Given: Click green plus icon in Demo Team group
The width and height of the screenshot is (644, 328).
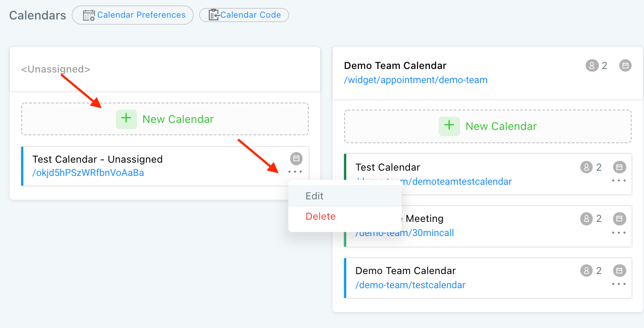Looking at the screenshot, I should tap(449, 126).
